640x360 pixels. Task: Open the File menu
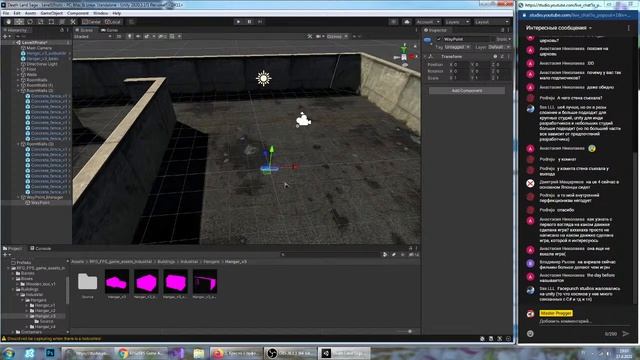[x=6, y=13]
